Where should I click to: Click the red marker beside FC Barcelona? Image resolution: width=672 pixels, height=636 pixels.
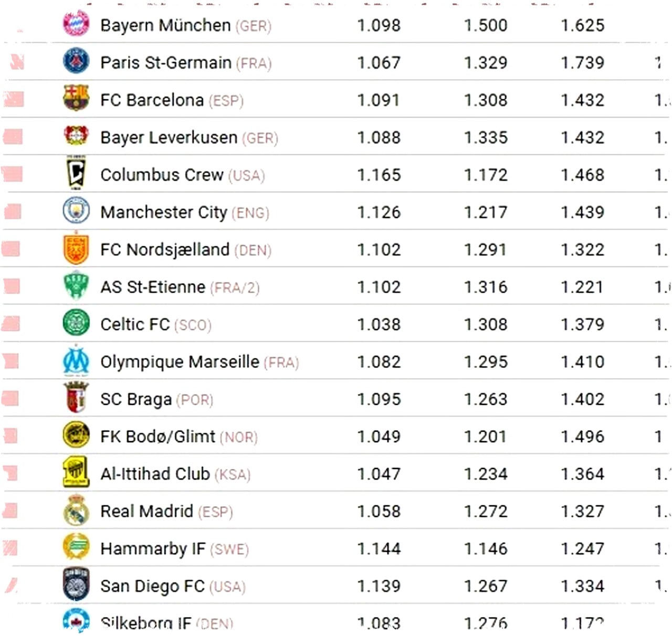point(14,99)
